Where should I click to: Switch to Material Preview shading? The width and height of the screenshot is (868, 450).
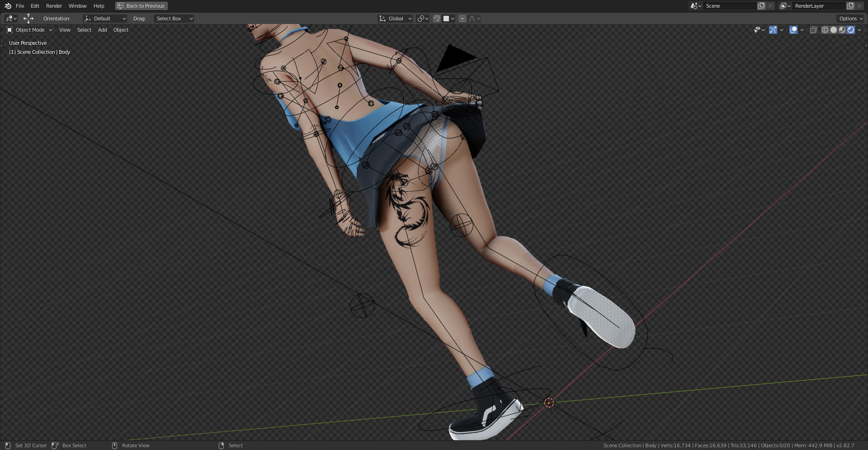(842, 30)
